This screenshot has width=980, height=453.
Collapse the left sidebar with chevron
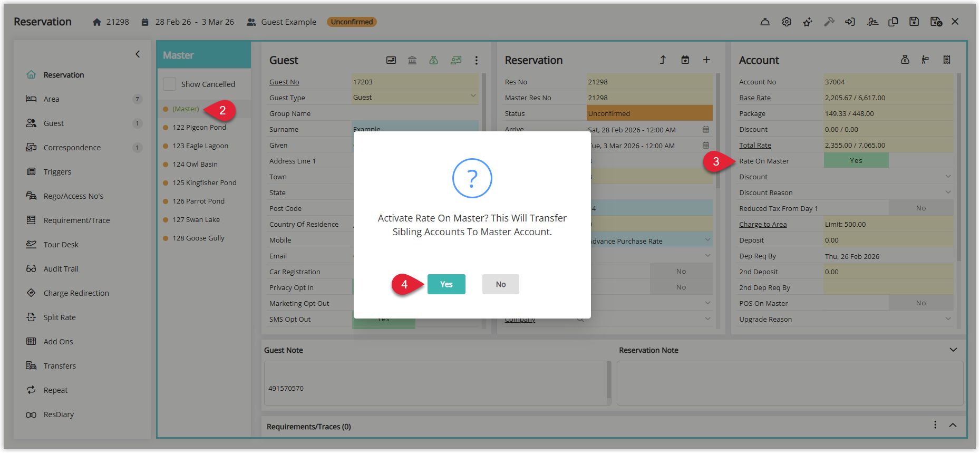click(x=138, y=54)
